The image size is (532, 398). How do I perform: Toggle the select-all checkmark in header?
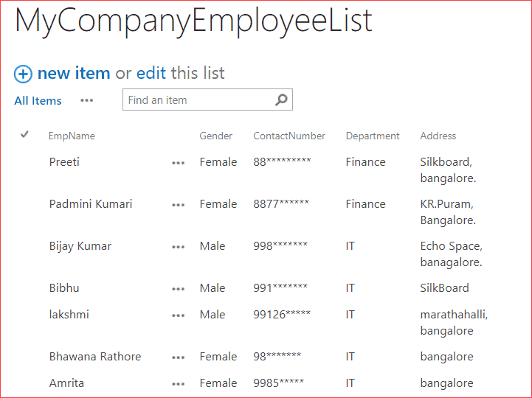pos(24,135)
